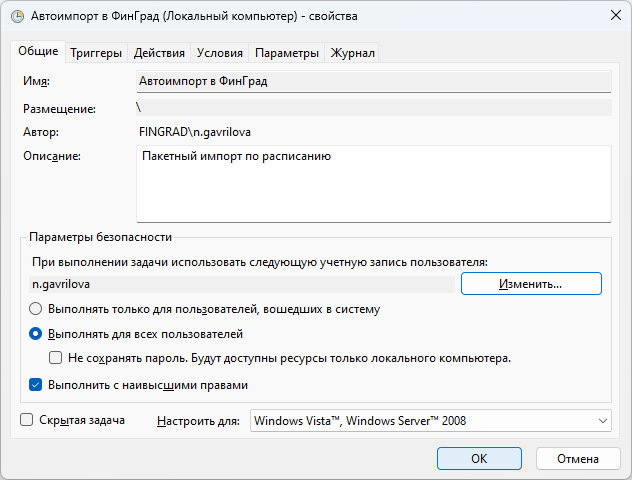
Task: Switch to the Общие tab
Action: pyautogui.click(x=38, y=52)
